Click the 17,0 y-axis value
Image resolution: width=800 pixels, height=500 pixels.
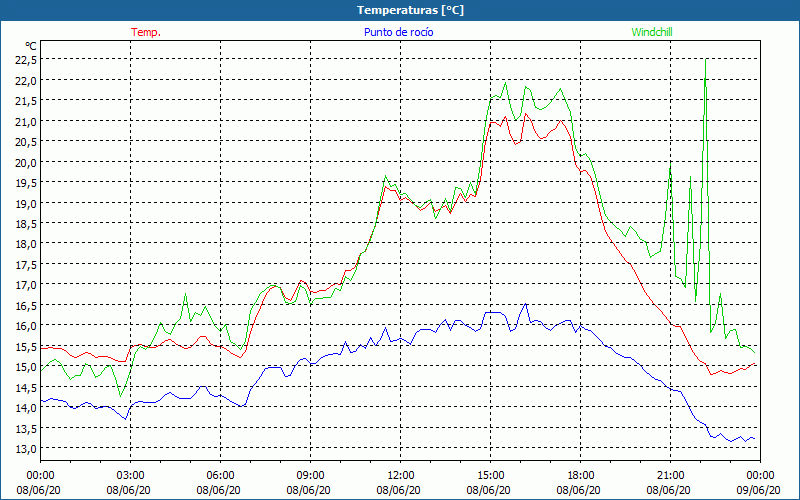pos(26,284)
